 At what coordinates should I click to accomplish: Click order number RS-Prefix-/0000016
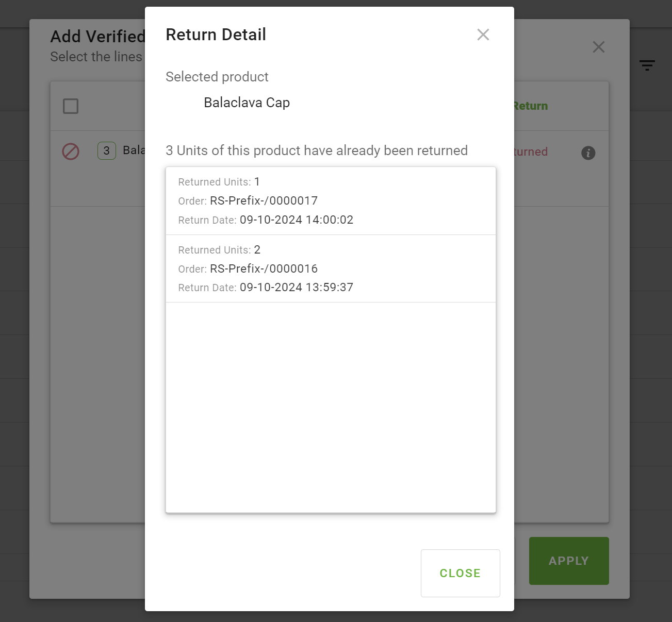(x=264, y=269)
